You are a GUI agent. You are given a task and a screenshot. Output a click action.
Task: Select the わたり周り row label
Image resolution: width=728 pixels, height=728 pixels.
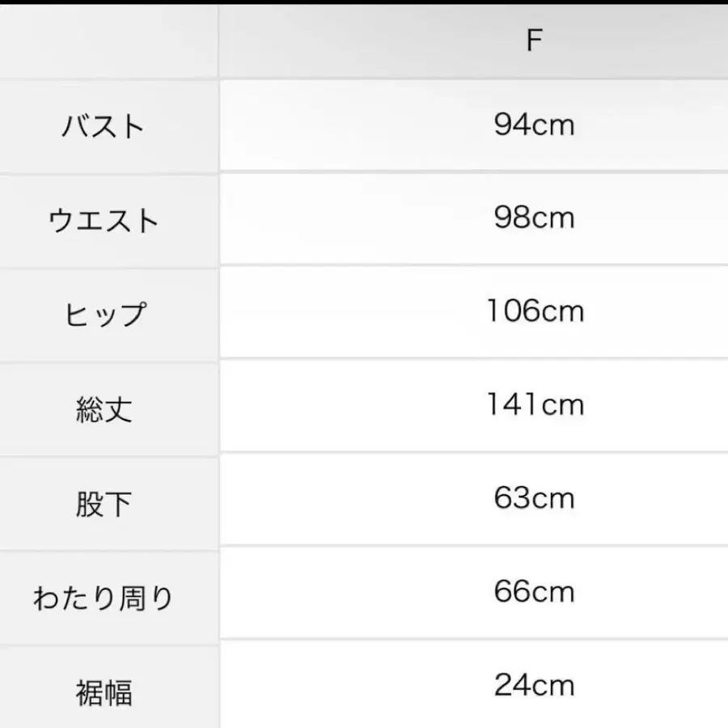[104, 599]
